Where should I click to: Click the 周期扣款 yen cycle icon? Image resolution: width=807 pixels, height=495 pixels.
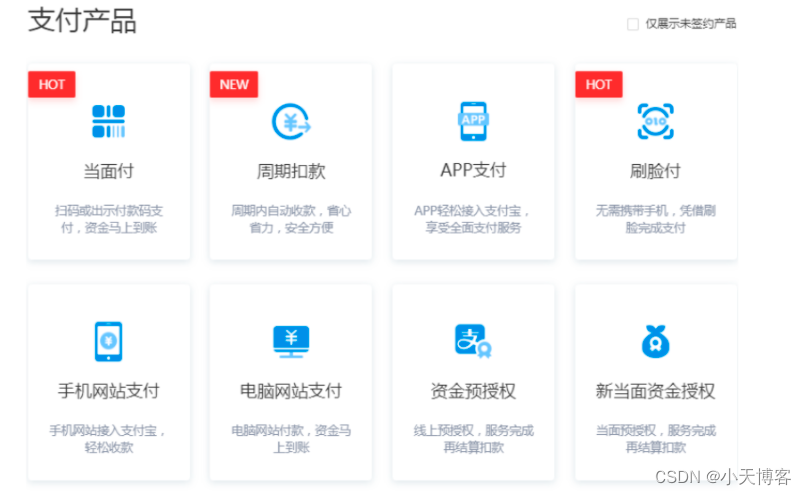pyautogui.click(x=291, y=121)
